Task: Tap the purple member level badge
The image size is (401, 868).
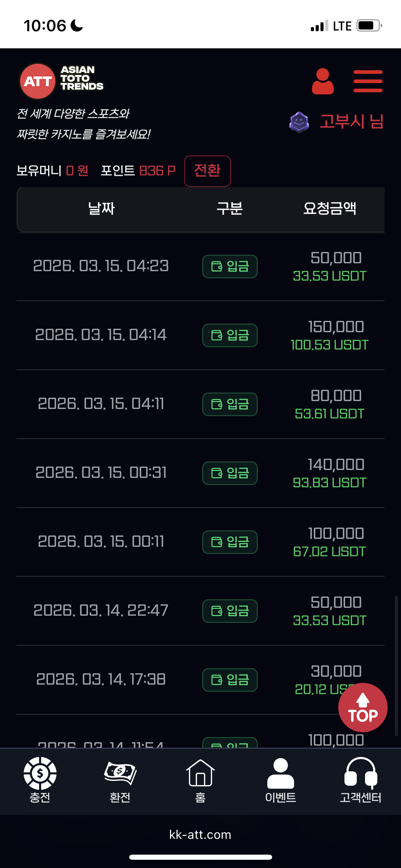Action: pos(299,122)
